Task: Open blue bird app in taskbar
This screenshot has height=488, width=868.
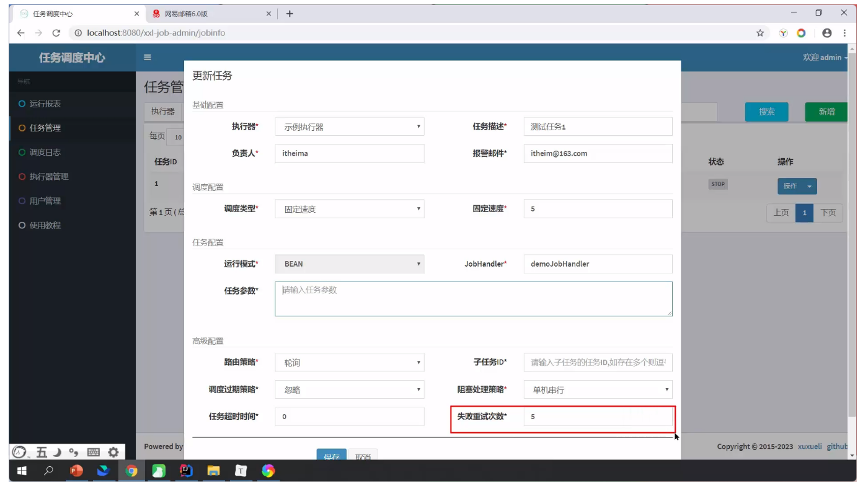Action: [104, 471]
